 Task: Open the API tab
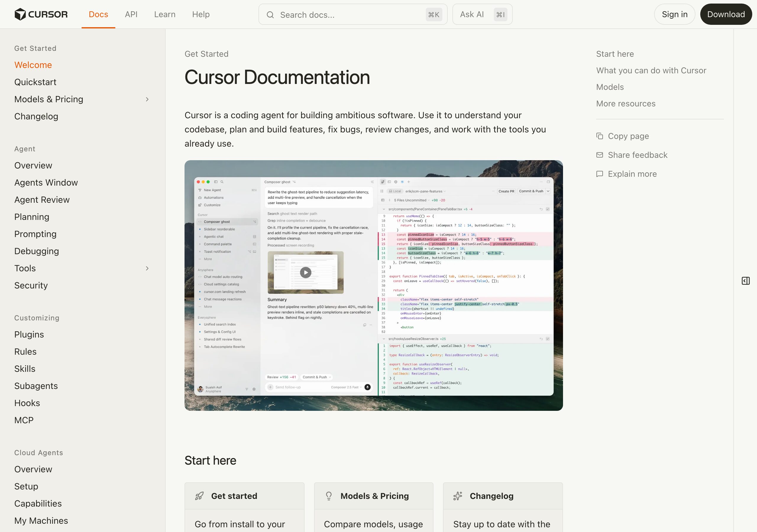point(131,14)
